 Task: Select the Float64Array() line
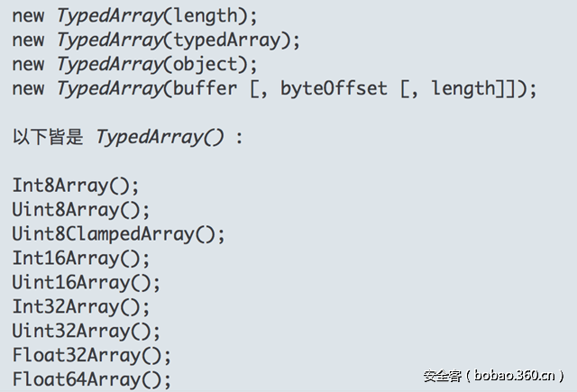(92, 379)
